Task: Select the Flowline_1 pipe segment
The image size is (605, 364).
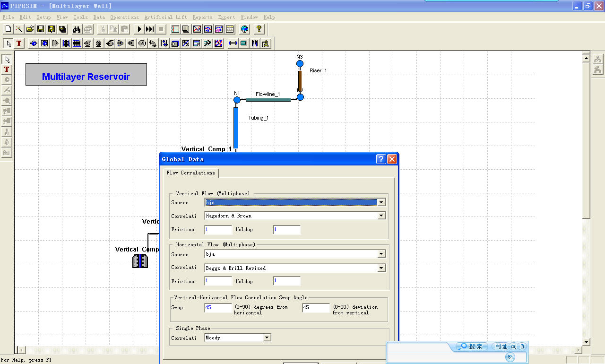Action: tap(268, 100)
